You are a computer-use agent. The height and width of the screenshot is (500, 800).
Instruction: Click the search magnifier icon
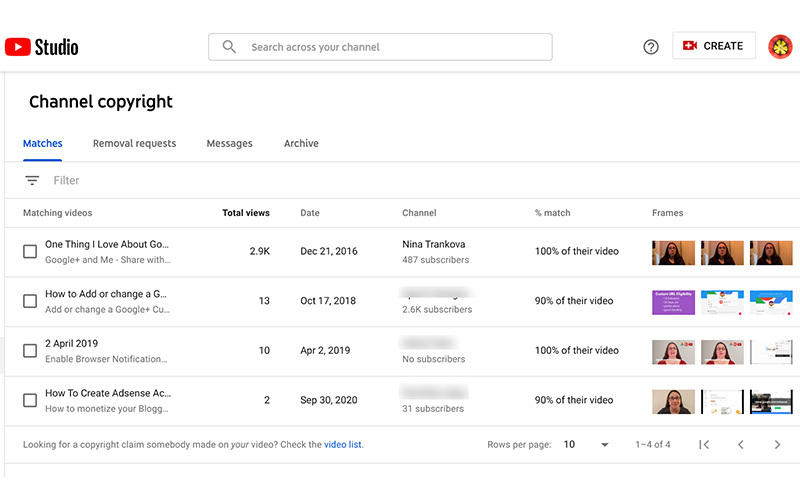(x=229, y=47)
